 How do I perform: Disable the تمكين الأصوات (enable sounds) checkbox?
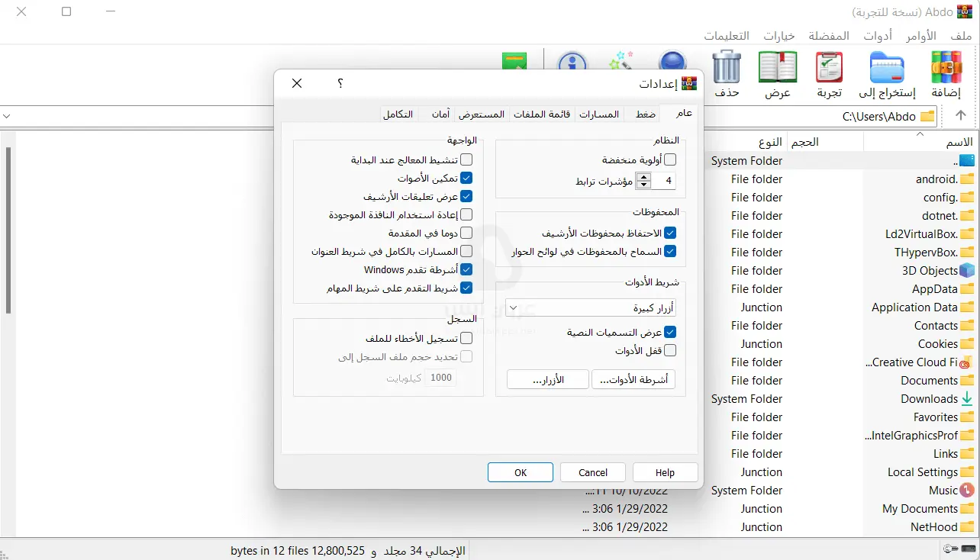[466, 178]
